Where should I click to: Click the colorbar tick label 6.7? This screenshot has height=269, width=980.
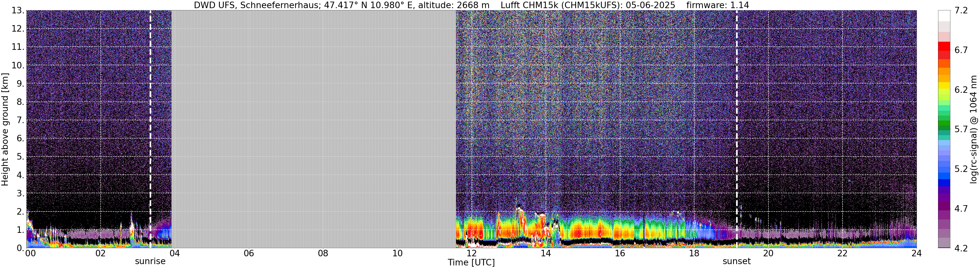tap(961, 50)
